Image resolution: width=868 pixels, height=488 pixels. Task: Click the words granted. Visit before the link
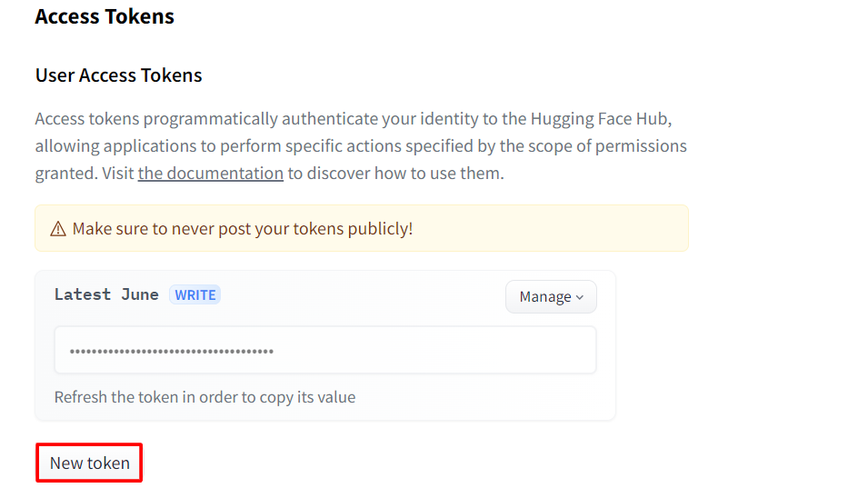pyautogui.click(x=85, y=174)
